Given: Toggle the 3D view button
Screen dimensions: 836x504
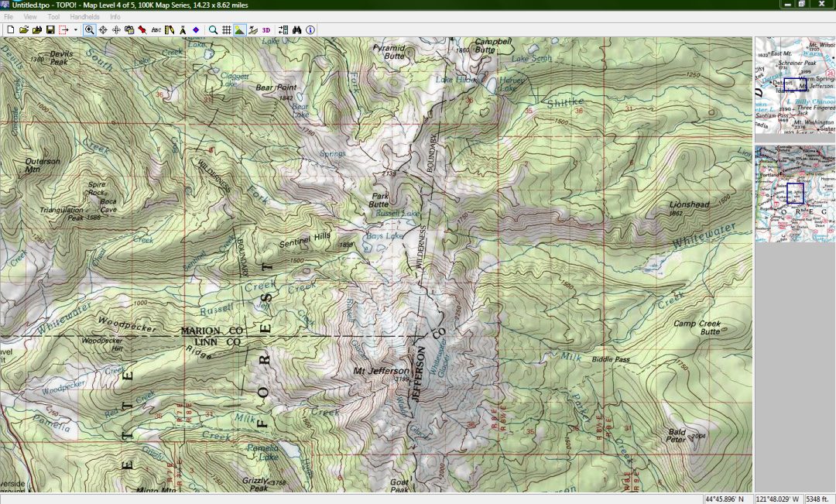Looking at the screenshot, I should tap(266, 30).
